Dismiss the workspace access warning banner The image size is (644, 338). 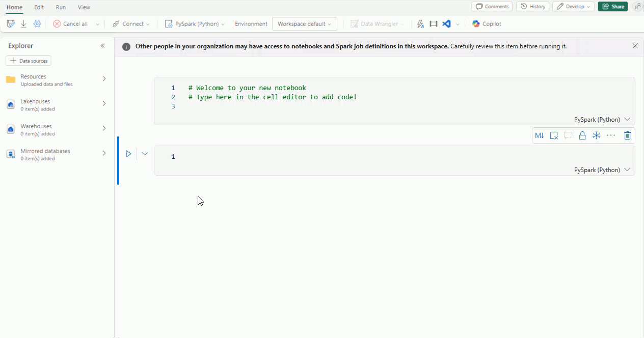[635, 45]
